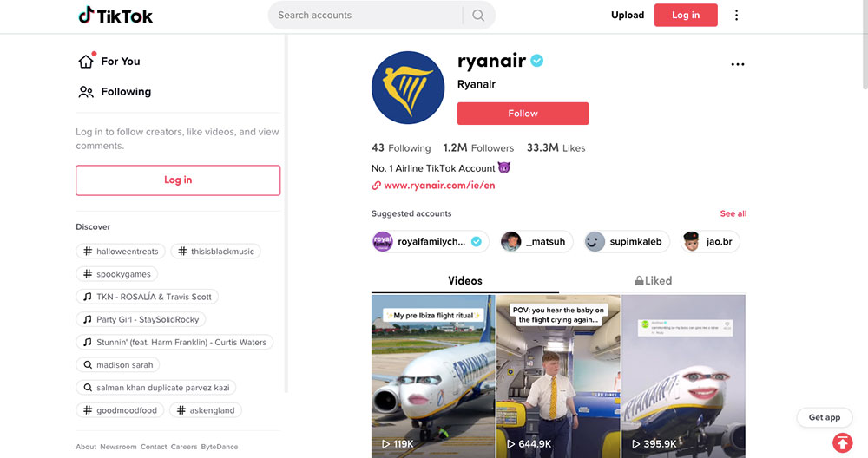Expand suggested accounts with See all

pyautogui.click(x=733, y=213)
